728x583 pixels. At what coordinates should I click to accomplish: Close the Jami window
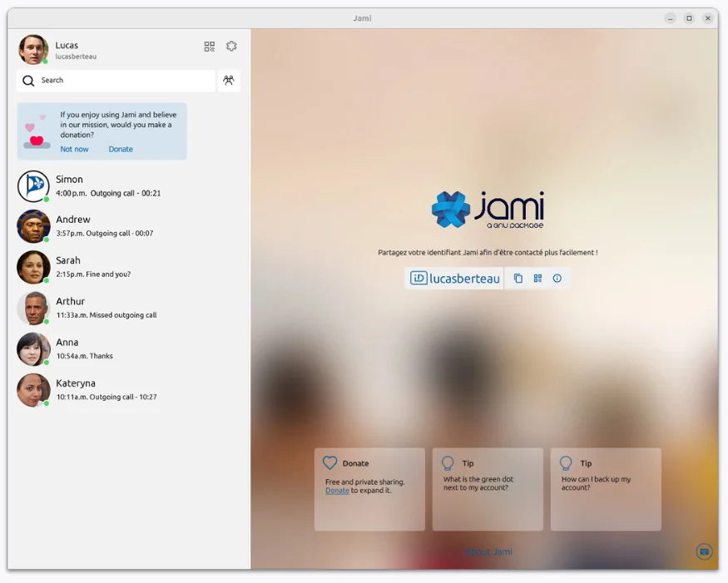[707, 18]
